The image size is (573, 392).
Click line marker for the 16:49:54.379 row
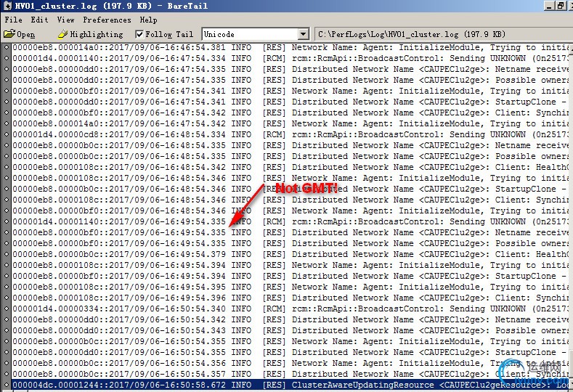click(7, 254)
